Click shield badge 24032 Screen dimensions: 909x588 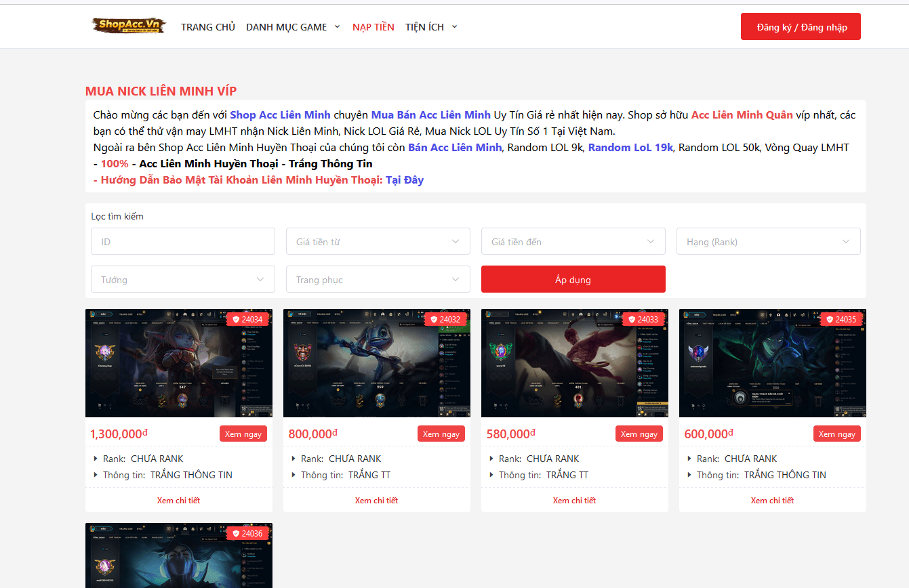point(445,319)
